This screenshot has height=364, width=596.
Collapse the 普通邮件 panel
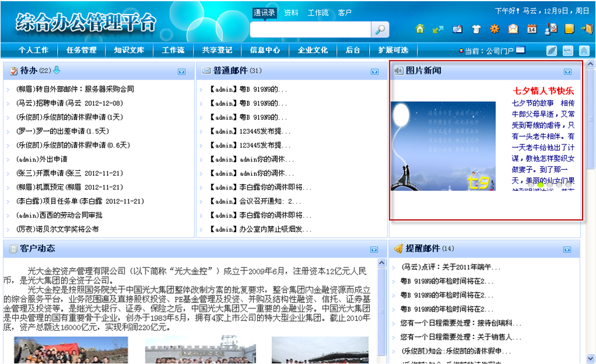coord(375,72)
